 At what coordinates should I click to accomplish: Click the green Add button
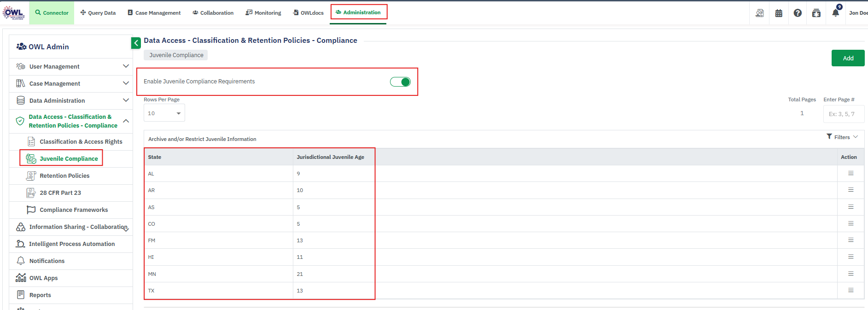coord(848,58)
